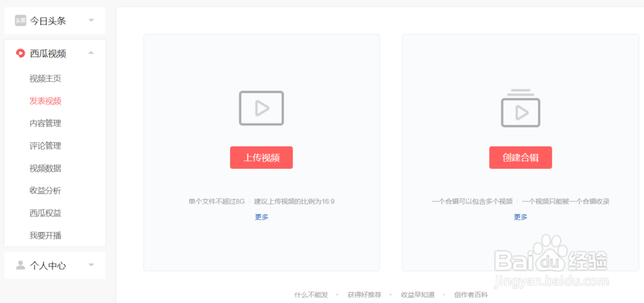Image resolution: width=644 pixels, height=303 pixels.
Task: Click text 一个视频只能被一个合辑收录
Action: tap(565, 201)
